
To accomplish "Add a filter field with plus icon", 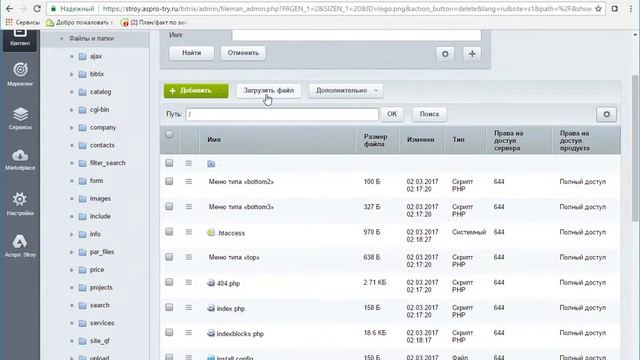I will click(x=472, y=53).
